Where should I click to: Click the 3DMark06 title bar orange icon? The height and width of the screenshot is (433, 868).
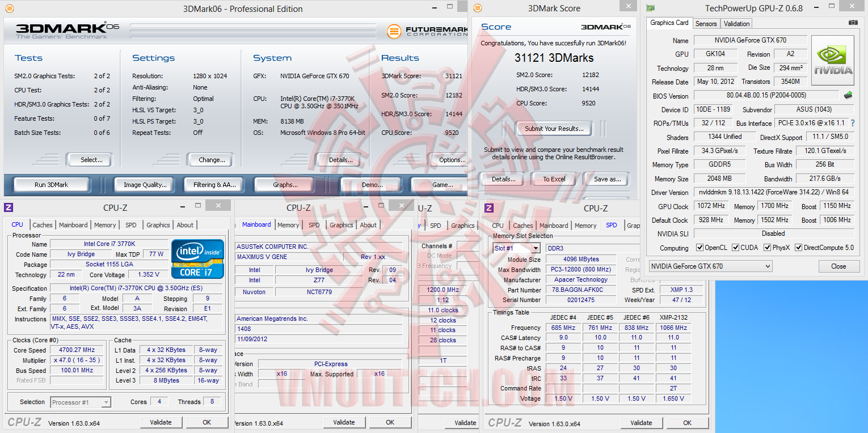[x=9, y=9]
